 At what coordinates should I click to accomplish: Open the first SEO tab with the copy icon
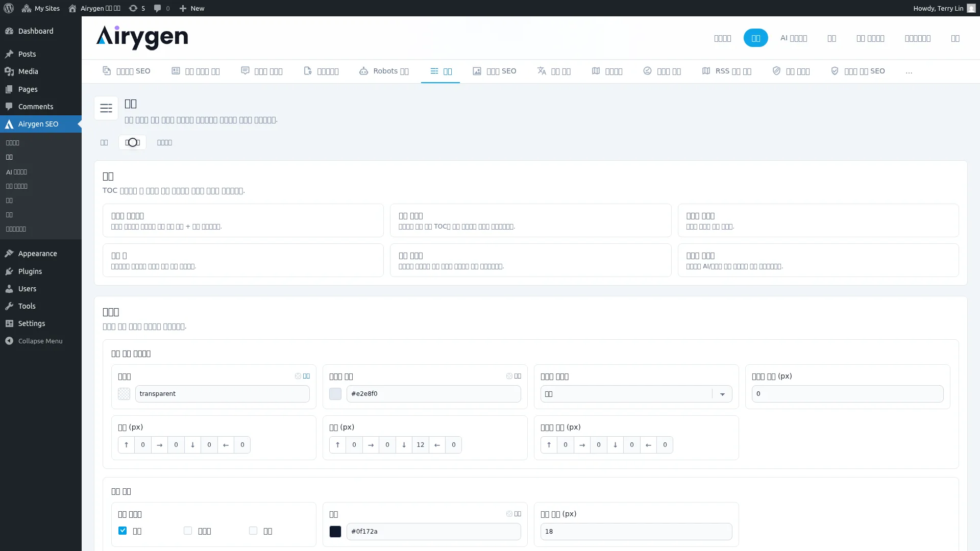[127, 71]
